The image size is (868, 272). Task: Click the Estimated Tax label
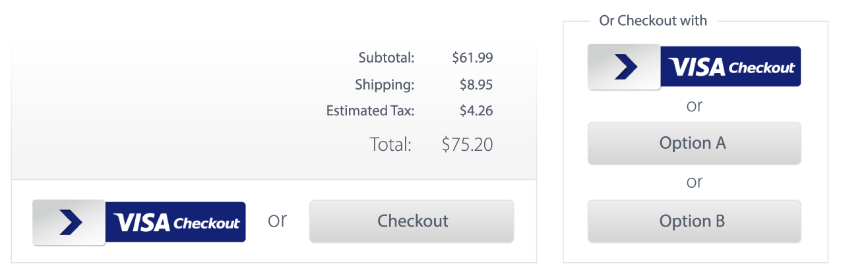click(370, 111)
